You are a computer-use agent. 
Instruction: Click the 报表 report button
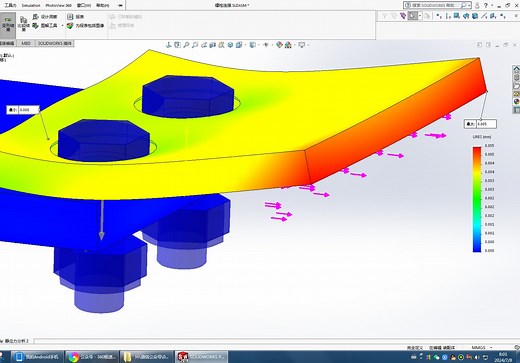[76, 17]
